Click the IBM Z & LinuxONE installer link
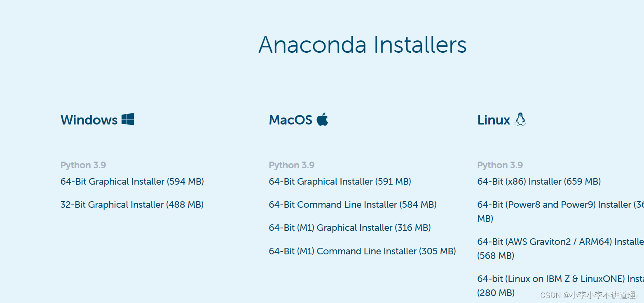Image resolution: width=644 pixels, height=303 pixels. coord(560,286)
